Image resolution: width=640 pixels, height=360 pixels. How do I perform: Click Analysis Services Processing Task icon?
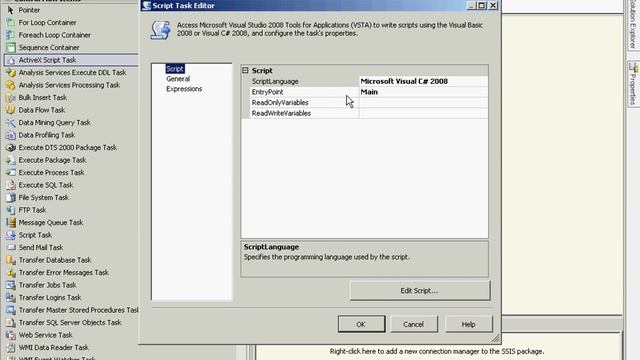(x=11, y=85)
